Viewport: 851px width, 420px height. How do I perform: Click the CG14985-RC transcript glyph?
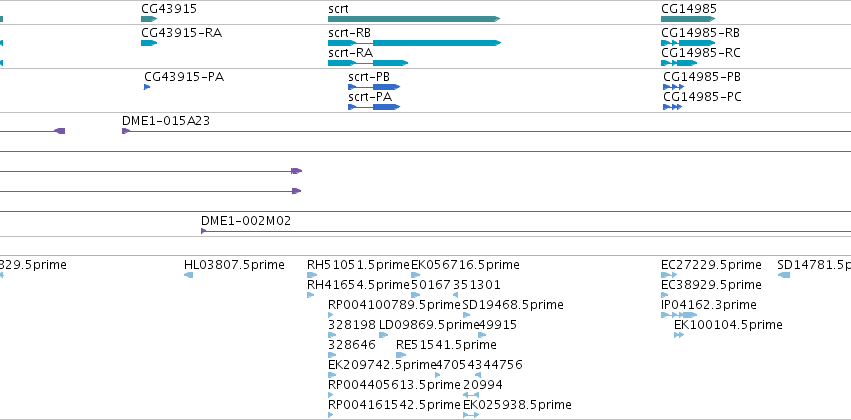[679, 63]
